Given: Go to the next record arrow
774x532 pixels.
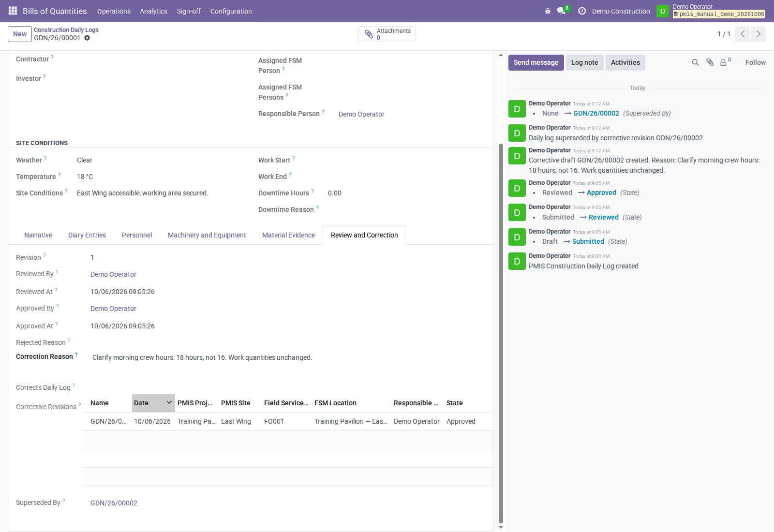Looking at the screenshot, I should [x=759, y=34].
